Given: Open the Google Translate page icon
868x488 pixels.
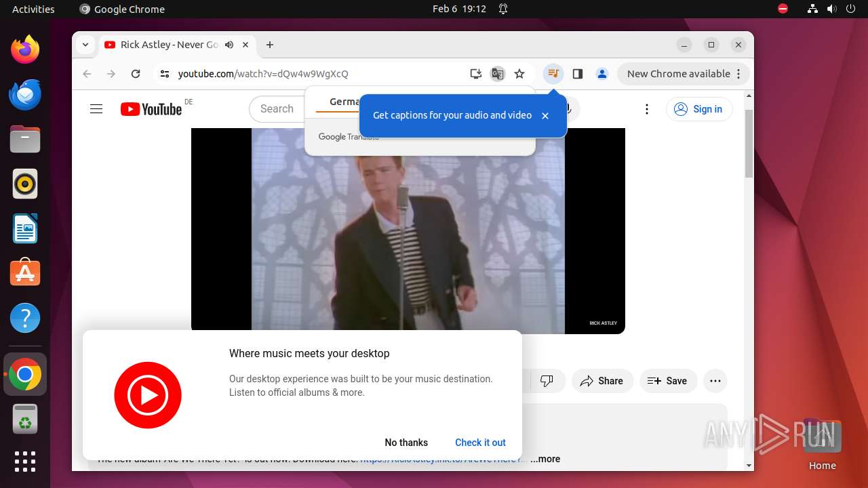Looking at the screenshot, I should pyautogui.click(x=498, y=74).
